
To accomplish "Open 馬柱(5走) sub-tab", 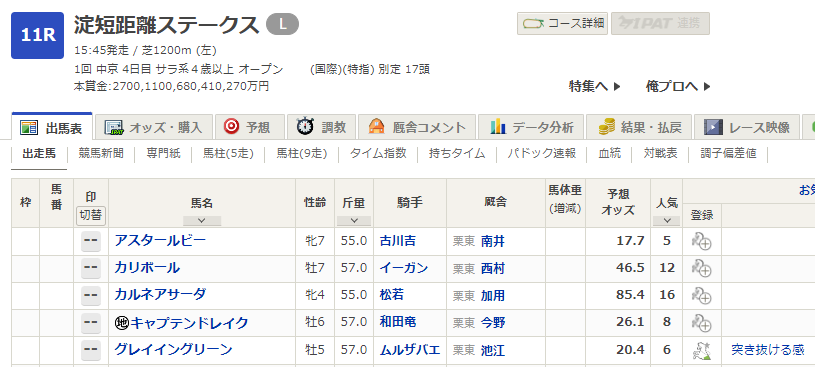I will coord(228,153).
